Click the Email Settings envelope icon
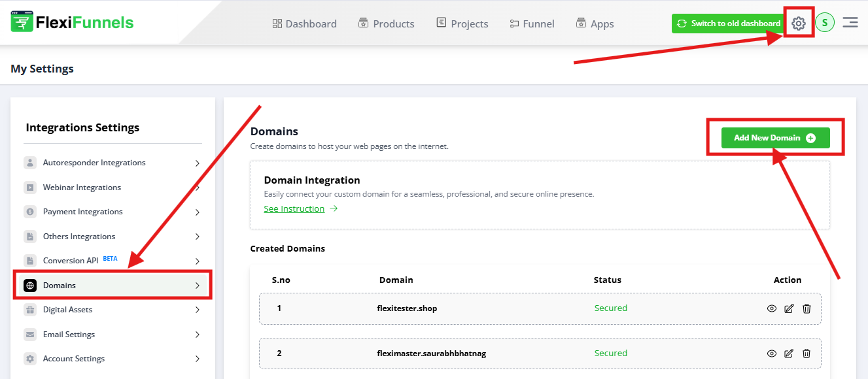The image size is (868, 379). [30, 335]
